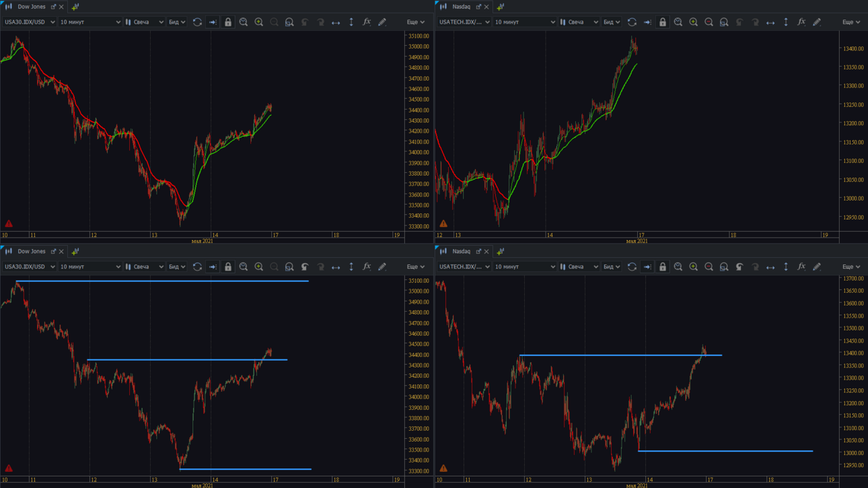This screenshot has height=488, width=868.
Task: Zoom out on bottom-right Nasdaq chart
Action: [709, 267]
